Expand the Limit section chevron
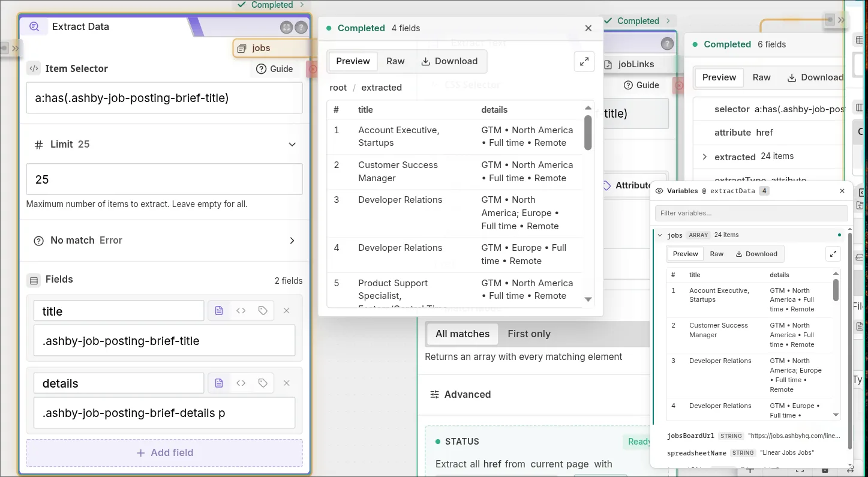Screen dimensions: 868x477 tap(292, 144)
